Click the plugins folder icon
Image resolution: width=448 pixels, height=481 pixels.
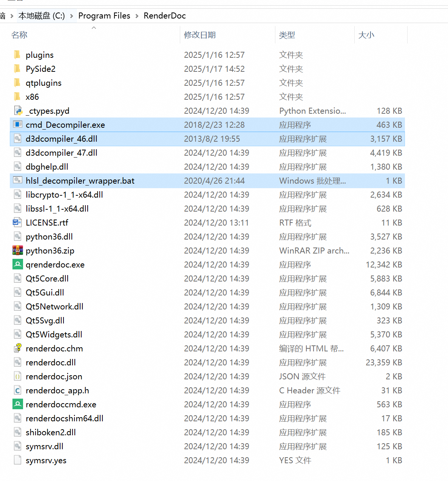[x=17, y=54]
